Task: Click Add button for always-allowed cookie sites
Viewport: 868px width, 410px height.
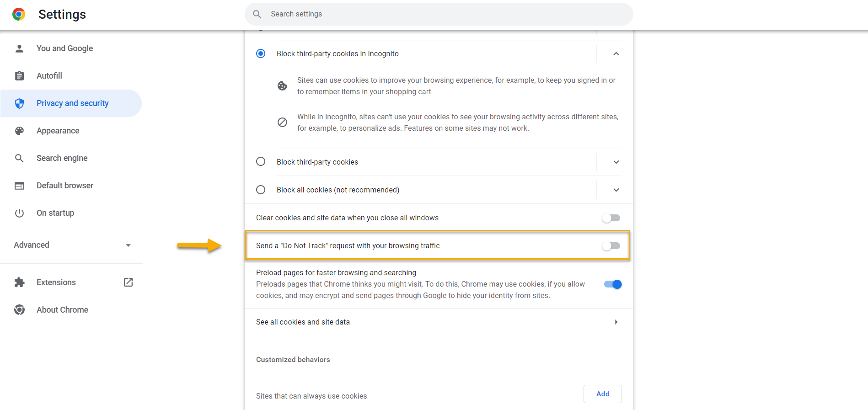Action: point(603,394)
